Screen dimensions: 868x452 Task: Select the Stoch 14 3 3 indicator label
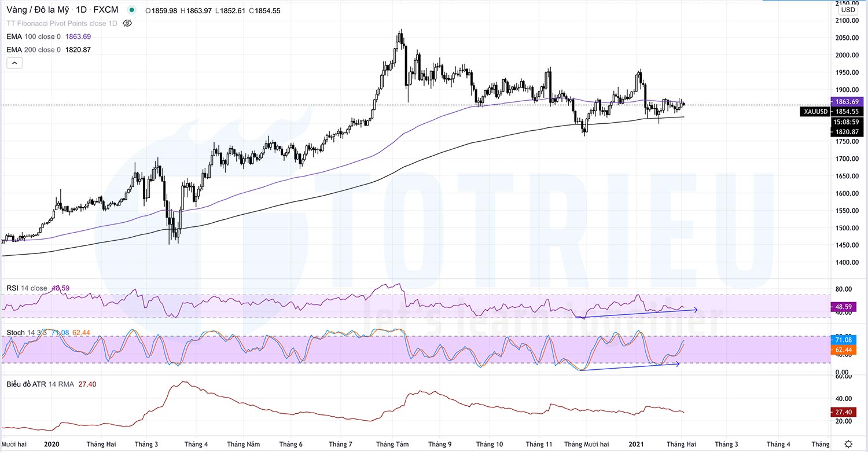pos(17,332)
